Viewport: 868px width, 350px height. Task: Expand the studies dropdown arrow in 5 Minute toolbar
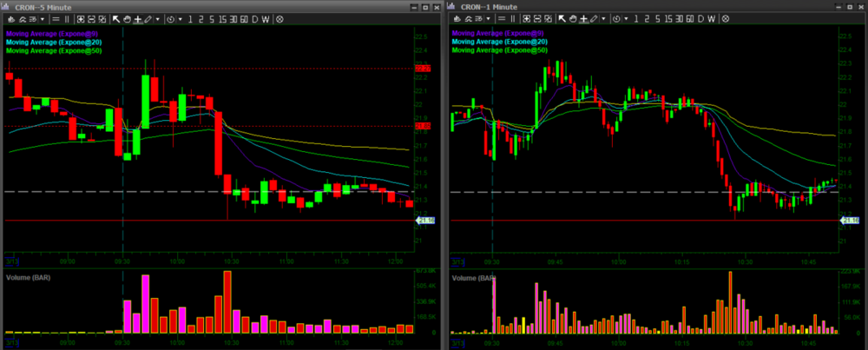coord(43,18)
